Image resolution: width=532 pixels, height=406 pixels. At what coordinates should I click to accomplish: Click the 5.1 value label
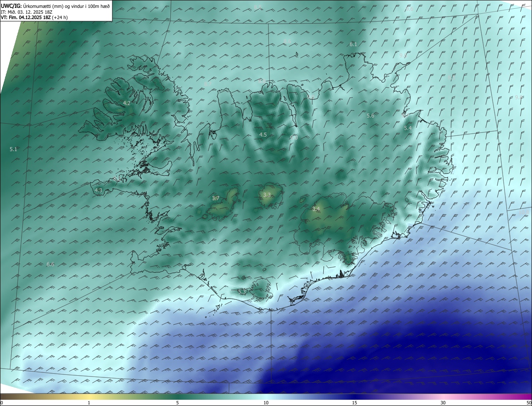13,149
